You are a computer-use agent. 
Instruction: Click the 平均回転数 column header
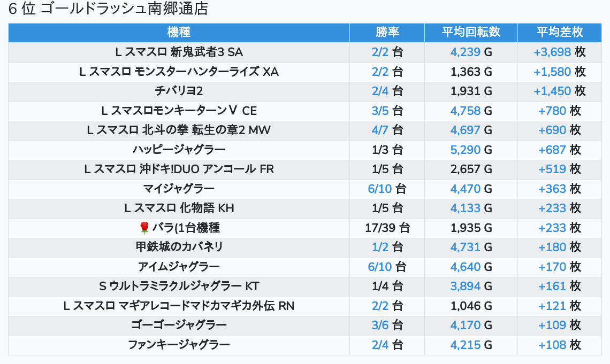click(471, 32)
